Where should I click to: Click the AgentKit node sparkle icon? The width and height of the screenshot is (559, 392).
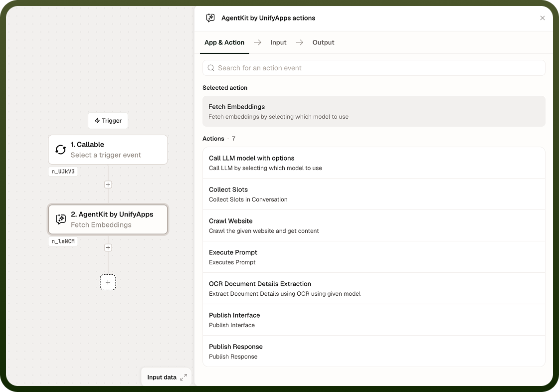point(61,219)
